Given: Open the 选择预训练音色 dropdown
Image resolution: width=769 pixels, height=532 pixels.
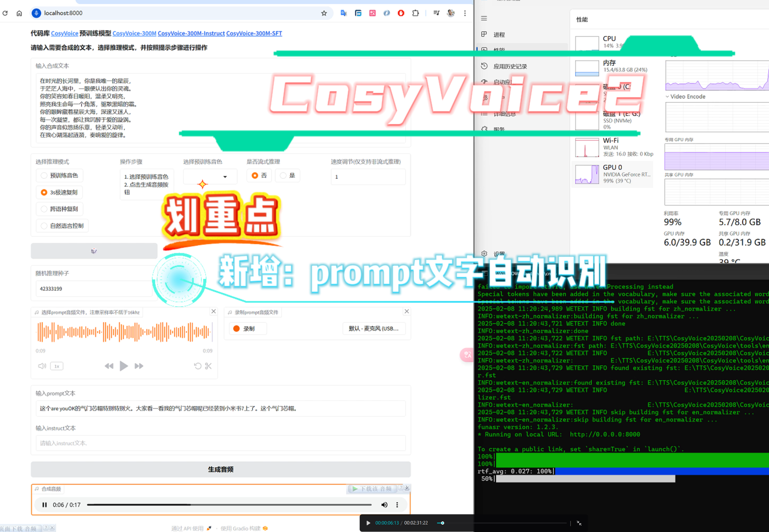Looking at the screenshot, I should click(x=210, y=176).
